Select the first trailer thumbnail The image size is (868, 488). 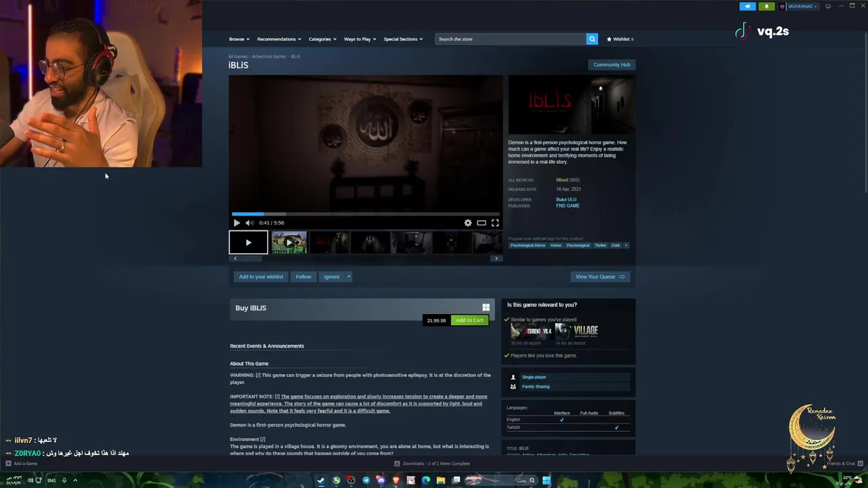[248, 242]
